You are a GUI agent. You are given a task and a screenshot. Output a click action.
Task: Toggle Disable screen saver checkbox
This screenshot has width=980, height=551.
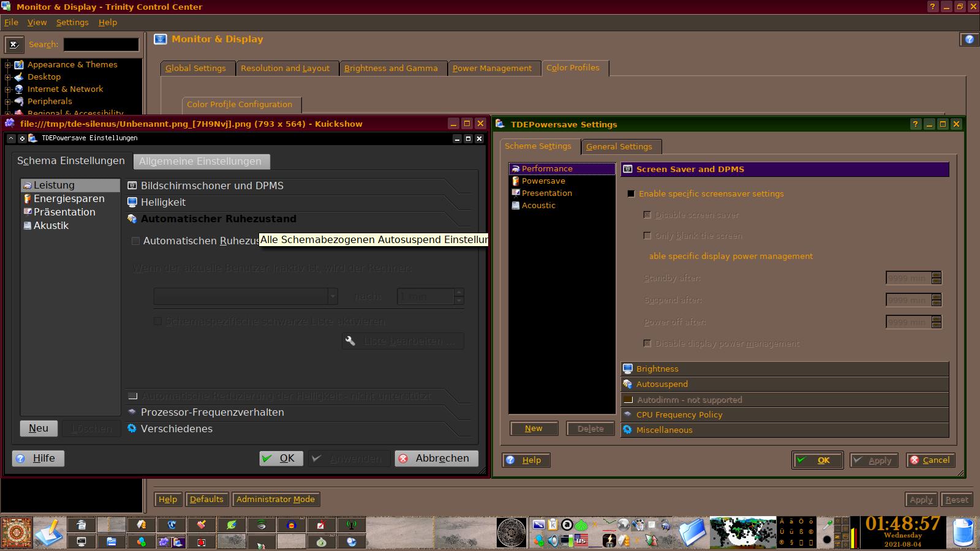tap(647, 215)
